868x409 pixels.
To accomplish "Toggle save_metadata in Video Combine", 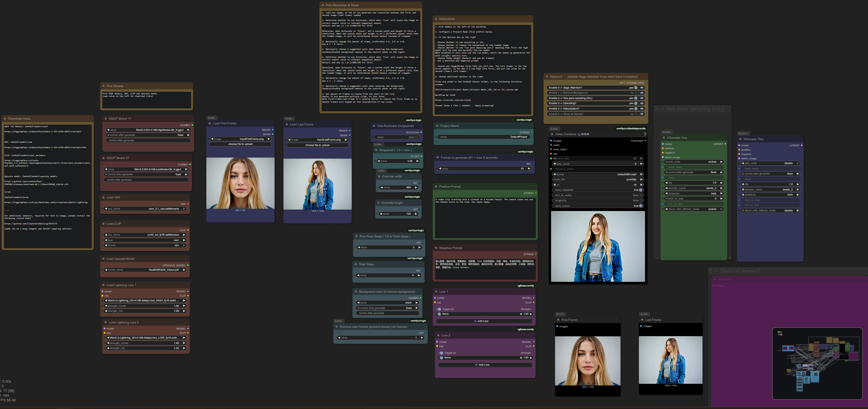I will [x=641, y=190].
